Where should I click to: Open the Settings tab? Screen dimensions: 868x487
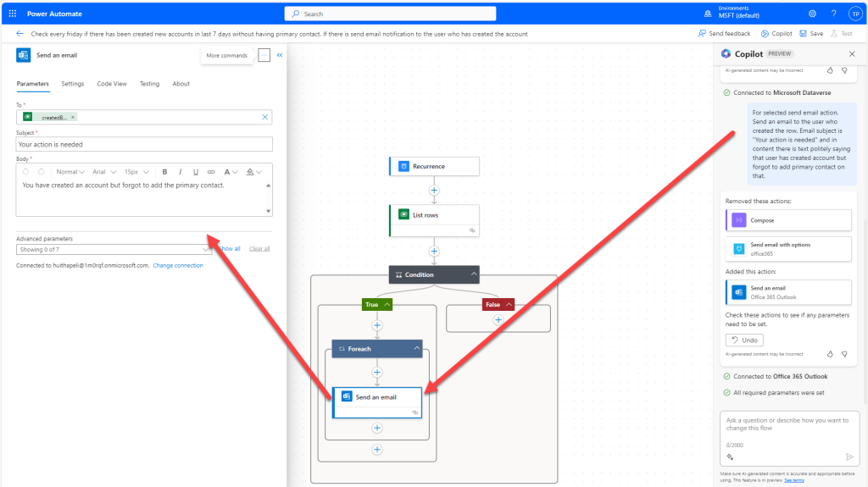(73, 84)
